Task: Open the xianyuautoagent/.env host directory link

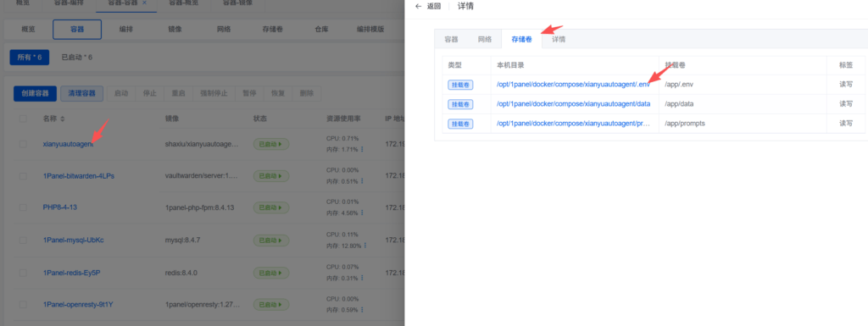Action: click(574, 85)
